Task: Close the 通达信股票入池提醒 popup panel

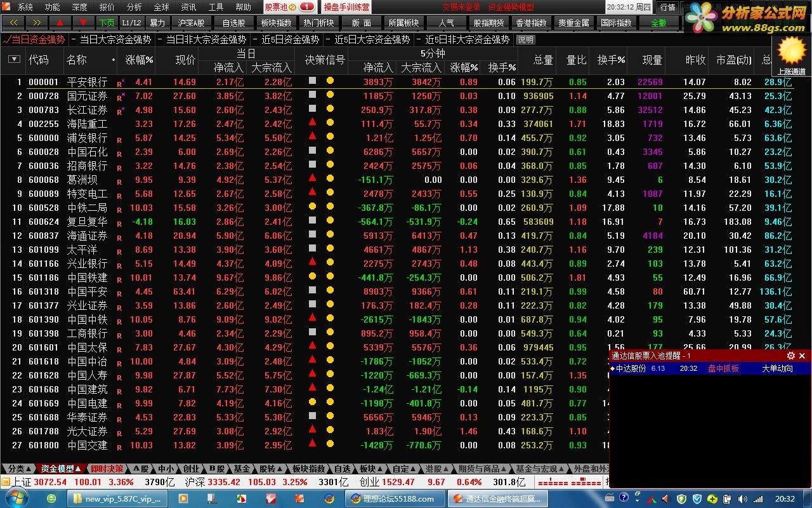Action: tap(802, 356)
